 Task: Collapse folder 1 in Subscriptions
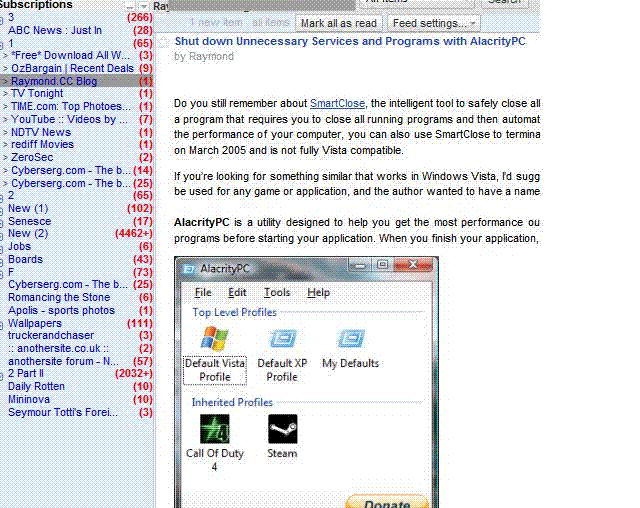click(x=2, y=45)
